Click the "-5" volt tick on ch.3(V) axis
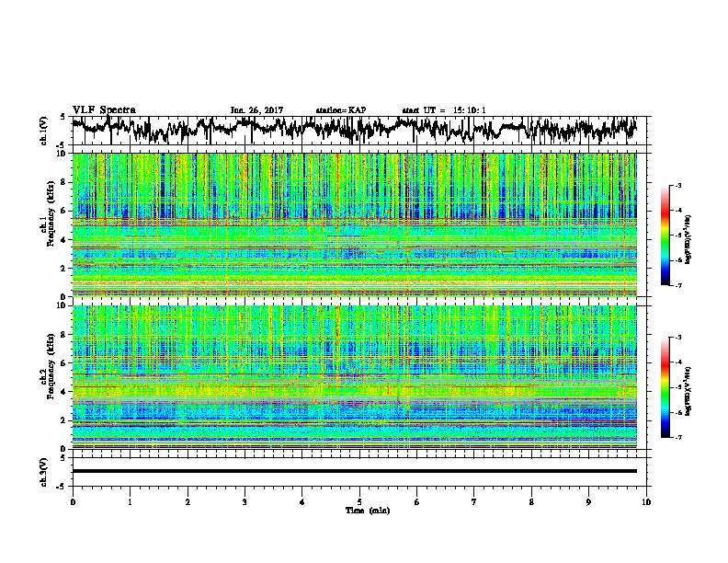Image resolution: width=728 pixels, height=563 pixels. click(61, 487)
